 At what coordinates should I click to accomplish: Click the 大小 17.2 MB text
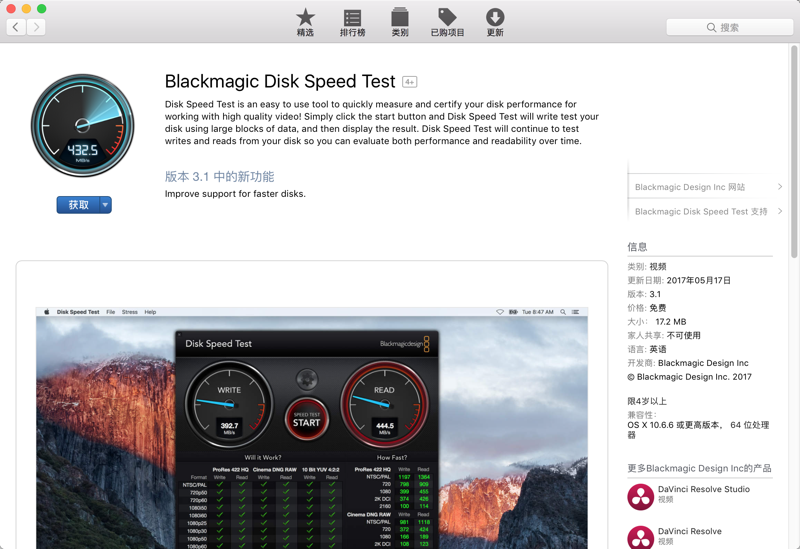tap(657, 321)
